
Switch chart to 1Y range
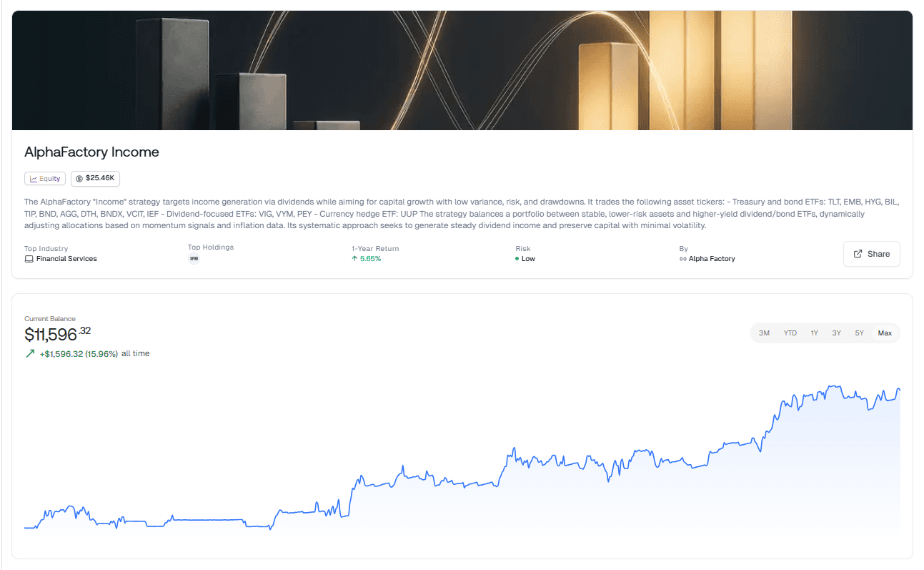[x=814, y=333]
